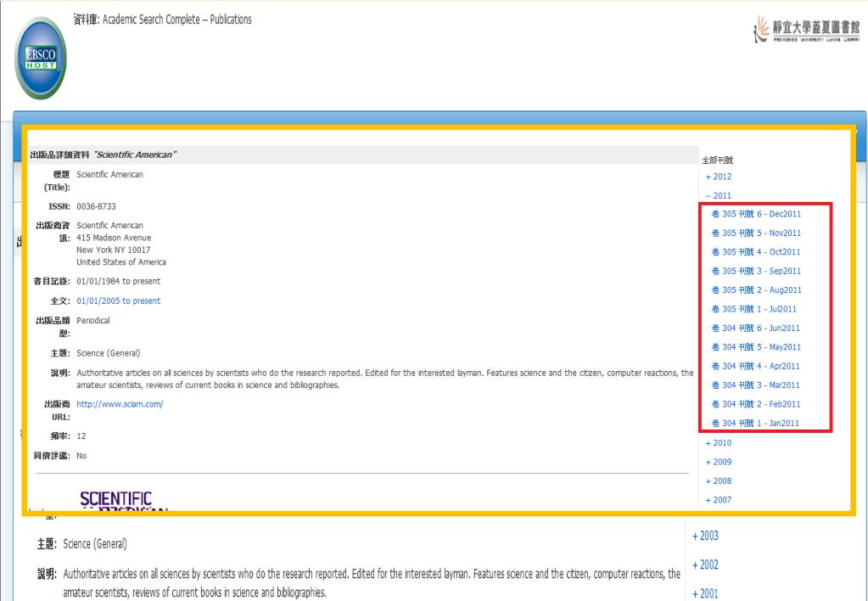The width and height of the screenshot is (868, 601).
Task: Click the title value Scientific American
Action: click(109, 175)
